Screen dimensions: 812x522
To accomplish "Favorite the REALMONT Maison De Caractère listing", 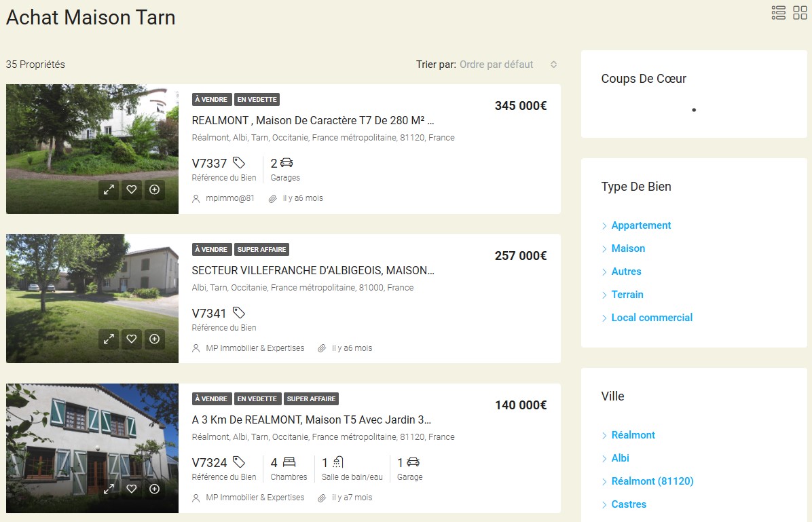I will coord(132,189).
